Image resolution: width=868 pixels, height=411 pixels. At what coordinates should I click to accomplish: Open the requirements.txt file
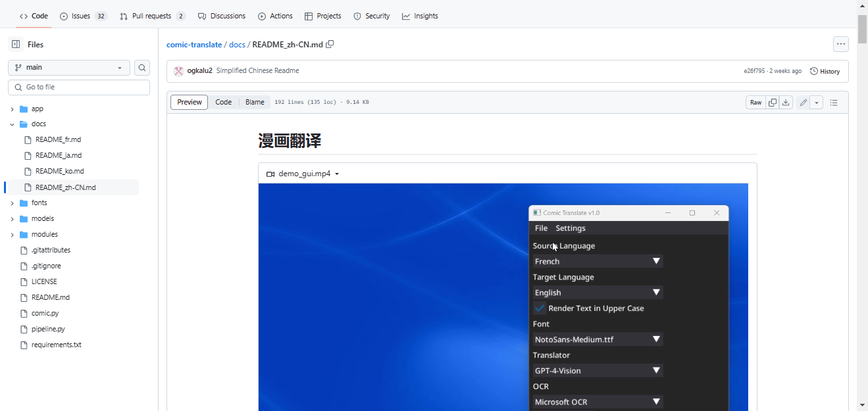click(56, 345)
